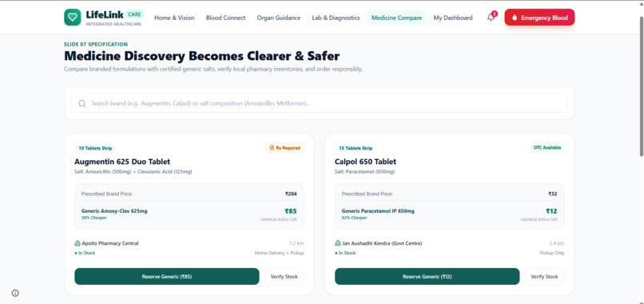The height and width of the screenshot is (304, 644).
Task: Click the OTC Available badge
Action: (x=547, y=148)
